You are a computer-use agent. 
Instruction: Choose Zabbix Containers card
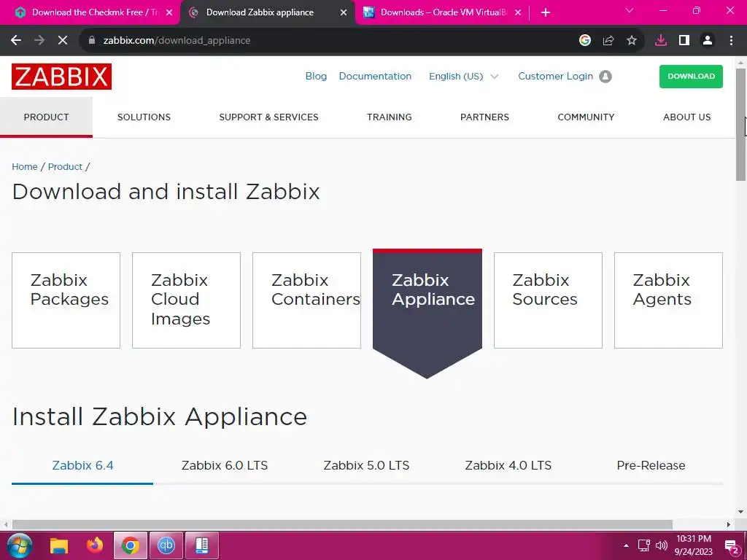307,300
